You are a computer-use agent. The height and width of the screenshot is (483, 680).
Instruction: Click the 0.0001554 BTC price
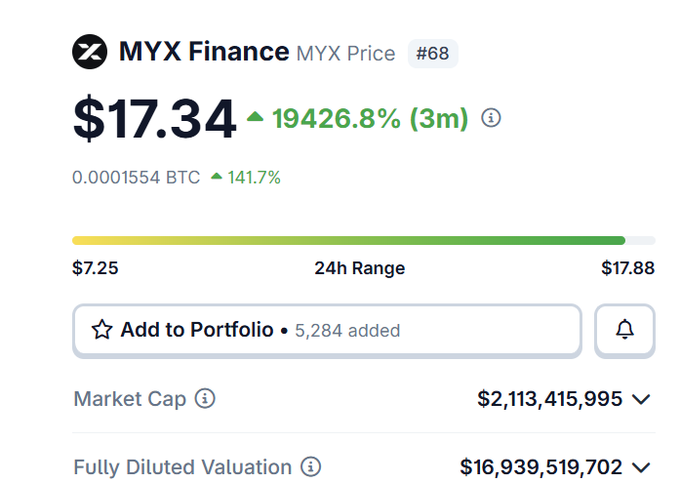tap(136, 177)
